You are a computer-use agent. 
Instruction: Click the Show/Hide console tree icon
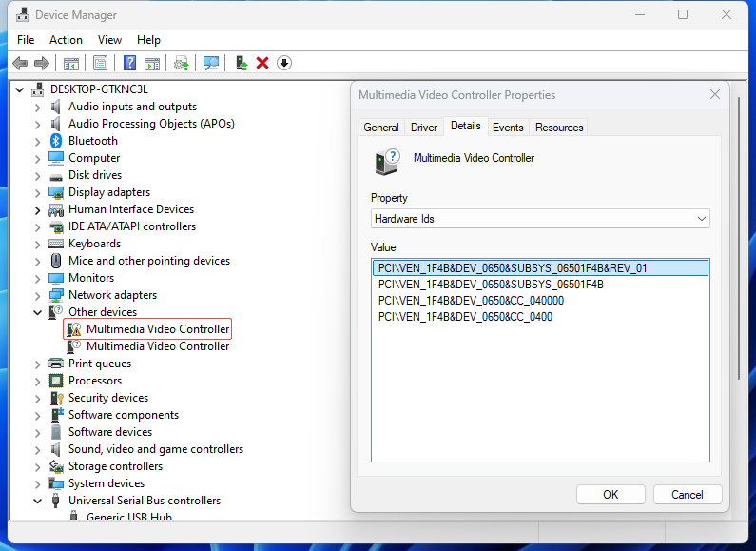pyautogui.click(x=70, y=63)
